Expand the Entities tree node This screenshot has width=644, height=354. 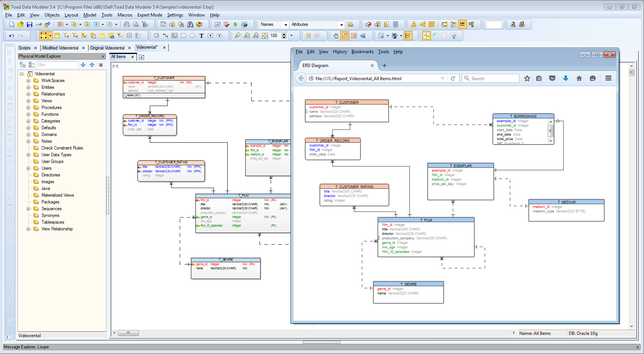coord(29,87)
